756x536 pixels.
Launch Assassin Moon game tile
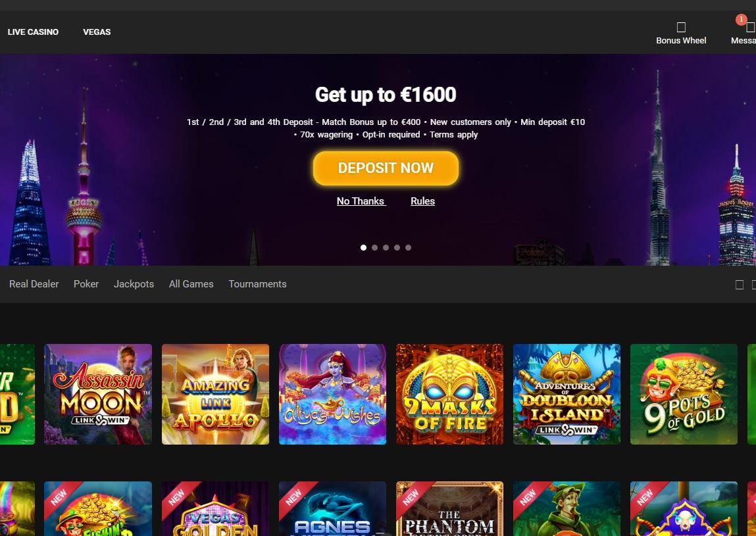[98, 394]
